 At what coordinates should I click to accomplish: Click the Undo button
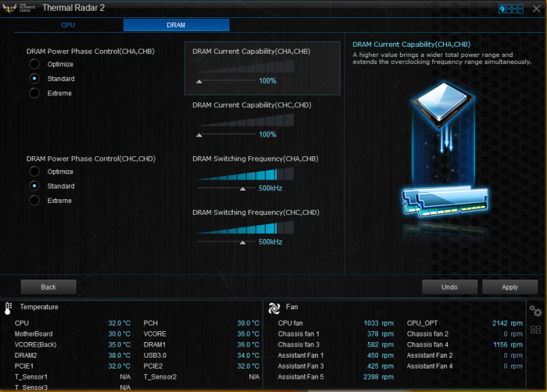pyautogui.click(x=449, y=287)
